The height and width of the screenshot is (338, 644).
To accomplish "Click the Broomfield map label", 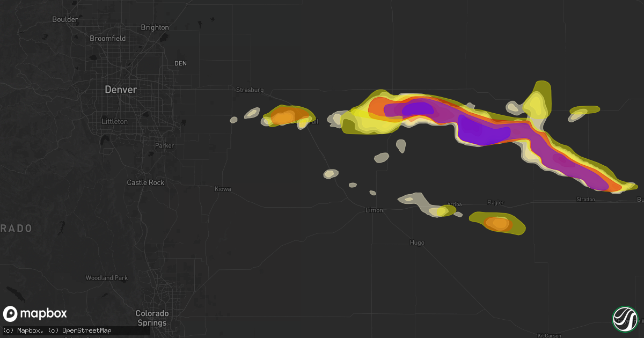I will [x=108, y=39].
